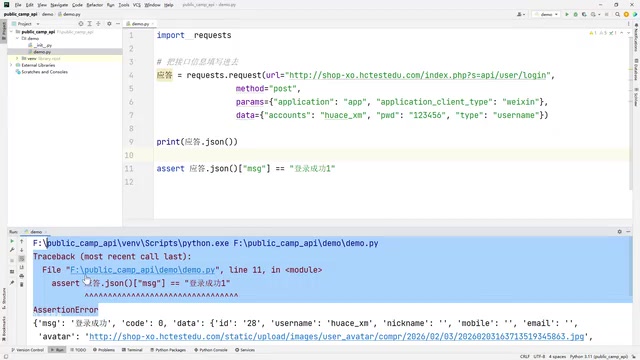Viewport: 640px width, 360px height.
Task: Collapse the public_camp_api root folder
Action: [12, 32]
